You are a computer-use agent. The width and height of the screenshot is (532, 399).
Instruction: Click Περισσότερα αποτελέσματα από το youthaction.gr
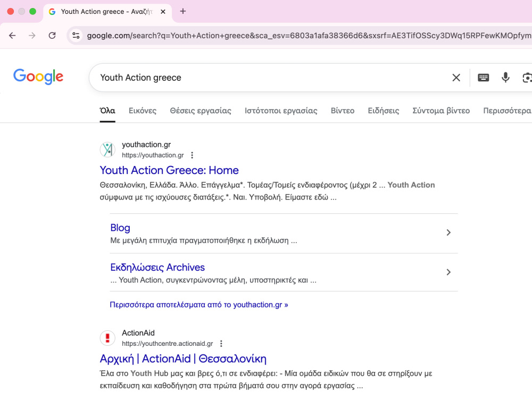point(199,305)
